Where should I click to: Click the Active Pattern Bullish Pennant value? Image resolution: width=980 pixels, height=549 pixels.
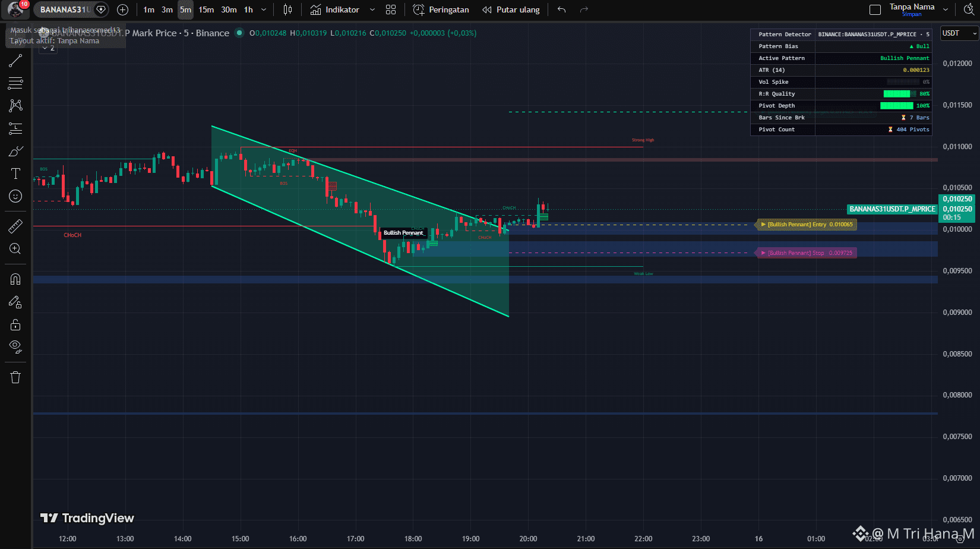tap(904, 58)
